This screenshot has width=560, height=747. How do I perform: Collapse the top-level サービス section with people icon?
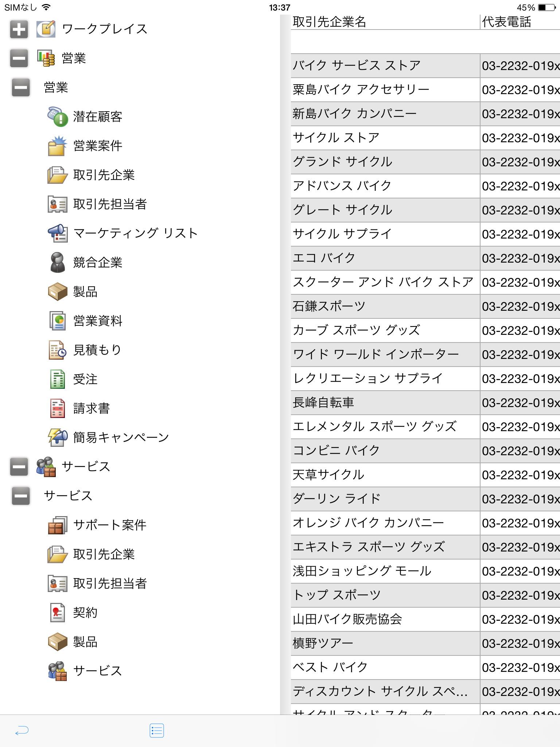pos(19,467)
